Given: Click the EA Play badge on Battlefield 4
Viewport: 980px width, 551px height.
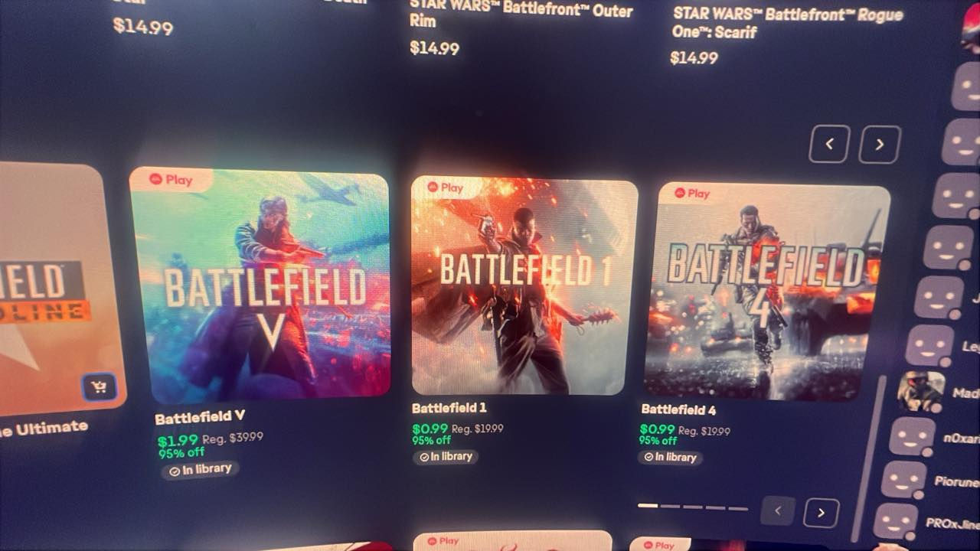Looking at the screenshot, I should pyautogui.click(x=692, y=193).
